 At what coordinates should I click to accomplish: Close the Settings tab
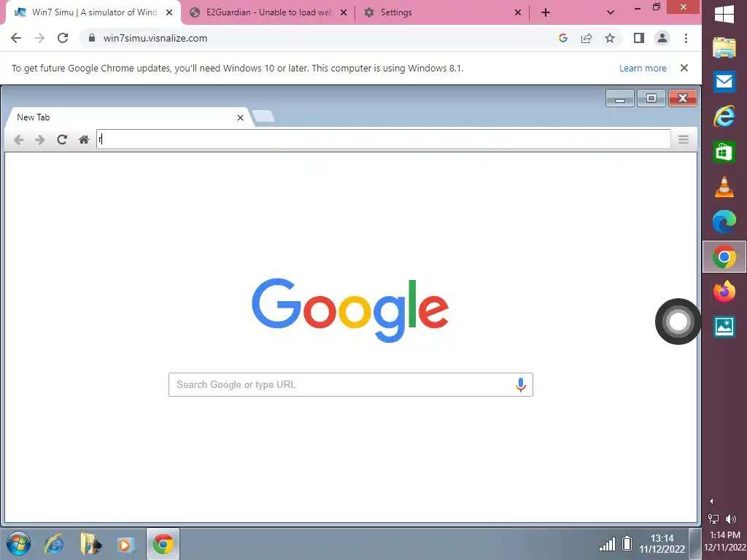[x=518, y=12]
